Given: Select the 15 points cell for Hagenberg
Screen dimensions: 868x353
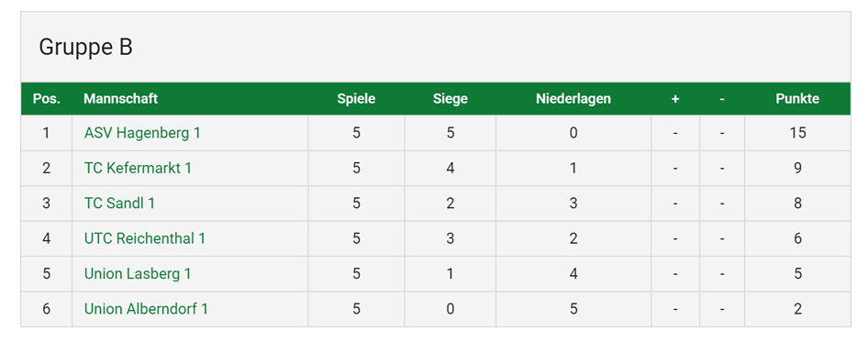Looking at the screenshot, I should (x=797, y=133).
